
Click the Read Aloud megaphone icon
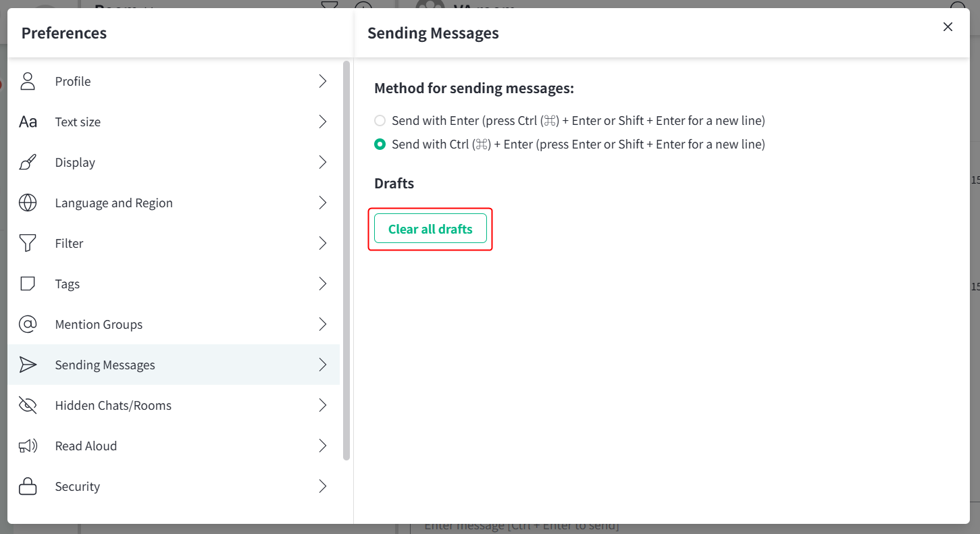28,446
